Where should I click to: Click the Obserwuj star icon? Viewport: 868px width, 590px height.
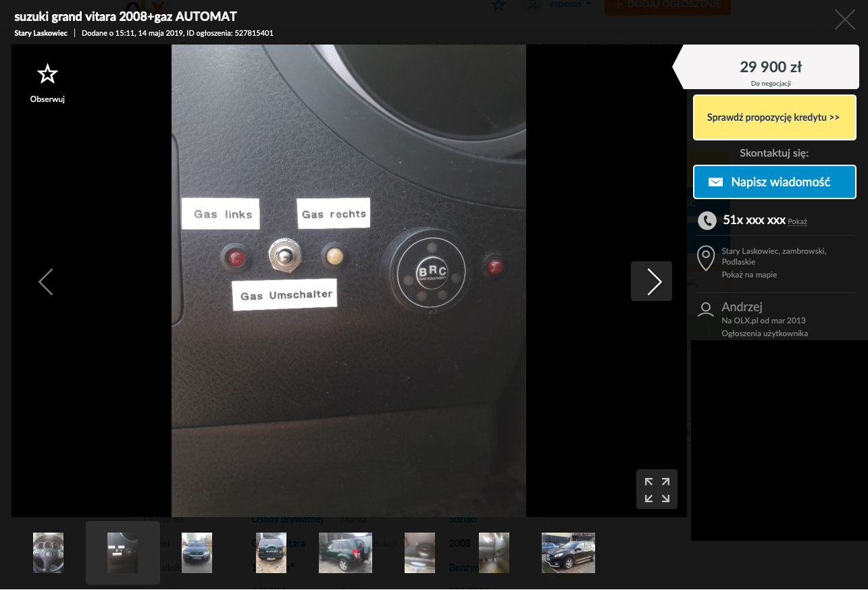47,74
